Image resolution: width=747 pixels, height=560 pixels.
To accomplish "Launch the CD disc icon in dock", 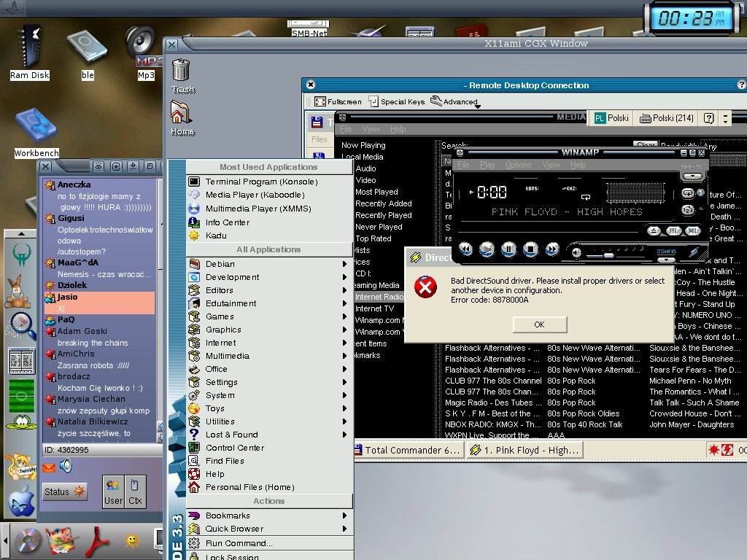I will point(27,542).
